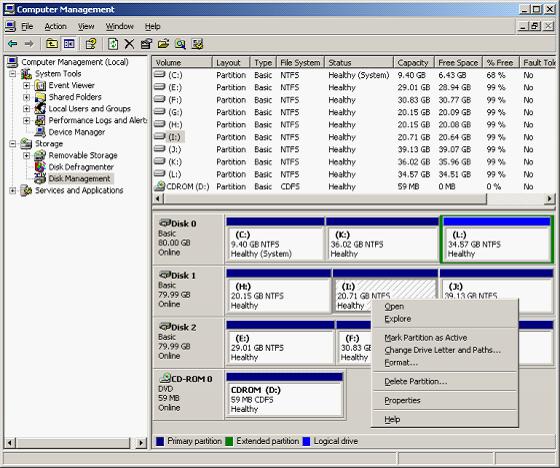The image size is (560, 468).
Task: Click tree pane scrollbar right arrow
Action: point(141,443)
